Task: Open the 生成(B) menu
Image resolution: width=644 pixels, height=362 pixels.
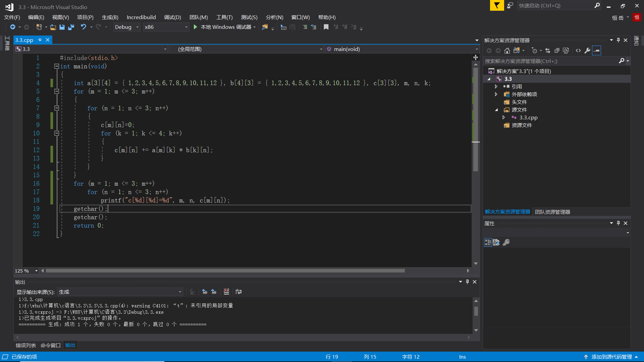Action: point(110,17)
